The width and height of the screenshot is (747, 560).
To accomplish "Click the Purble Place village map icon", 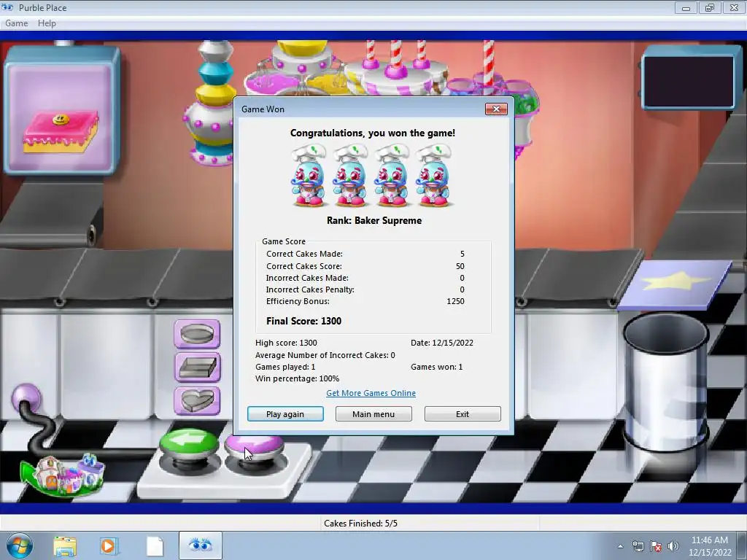I will pyautogui.click(x=63, y=476).
